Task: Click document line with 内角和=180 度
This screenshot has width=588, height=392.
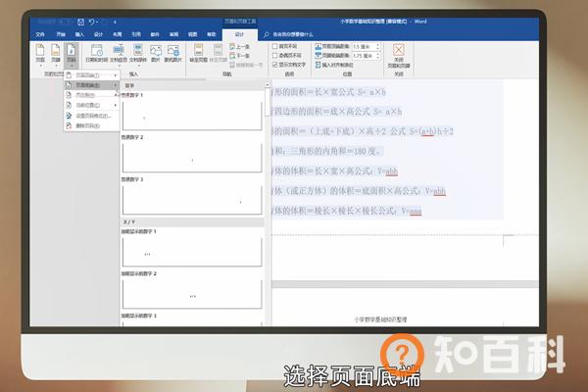Action: [325, 151]
